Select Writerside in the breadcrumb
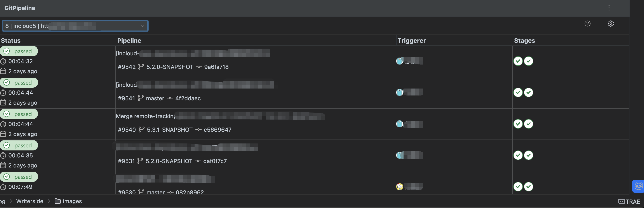 point(30,201)
